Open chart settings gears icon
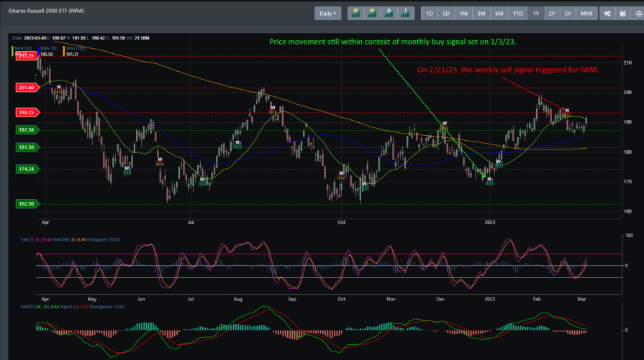The width and height of the screenshot is (644, 360). point(607,14)
